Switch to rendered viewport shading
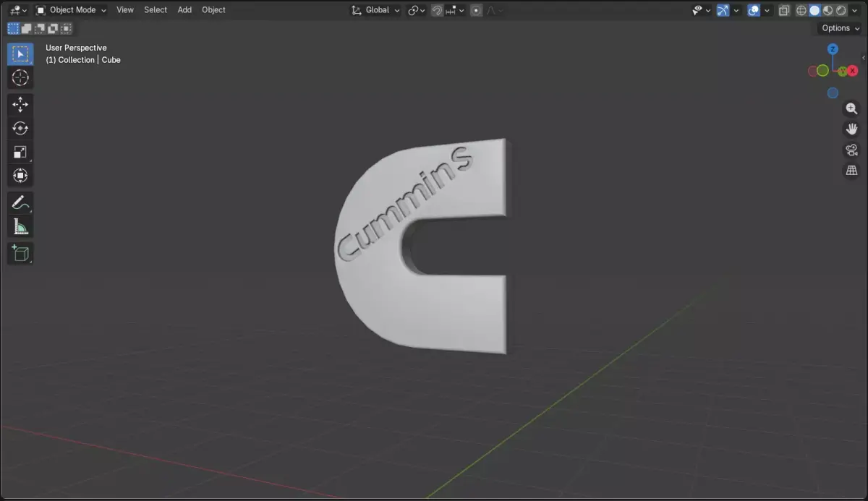868x501 pixels. pyautogui.click(x=841, y=10)
